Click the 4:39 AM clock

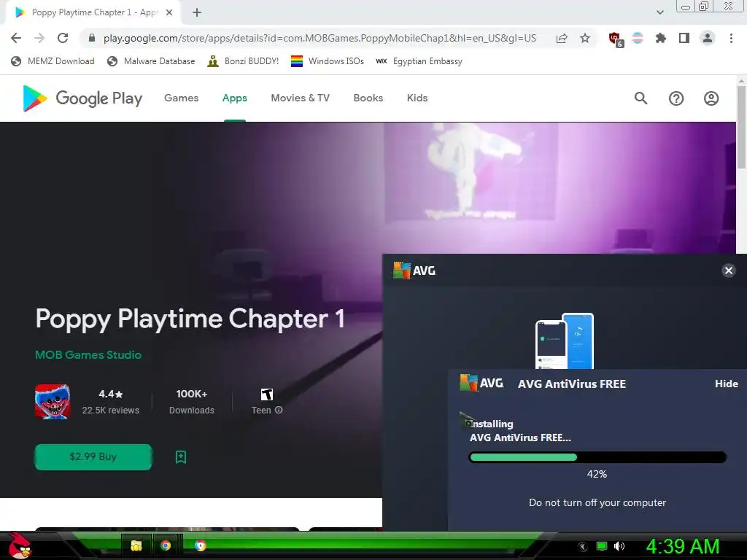(x=682, y=546)
